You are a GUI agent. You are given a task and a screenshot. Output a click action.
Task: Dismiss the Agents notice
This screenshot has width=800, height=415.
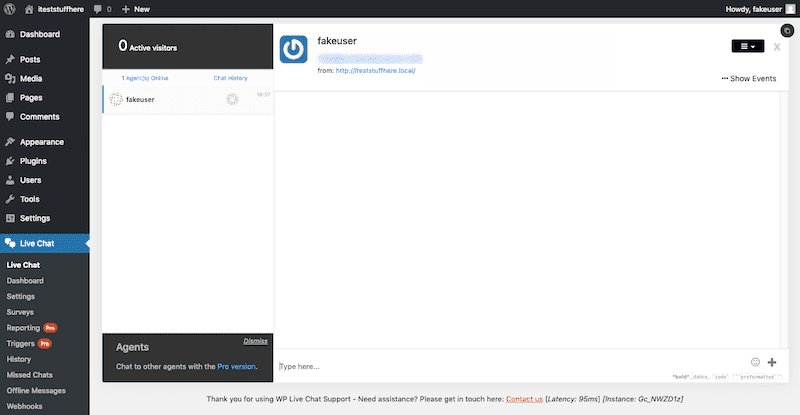click(x=255, y=341)
